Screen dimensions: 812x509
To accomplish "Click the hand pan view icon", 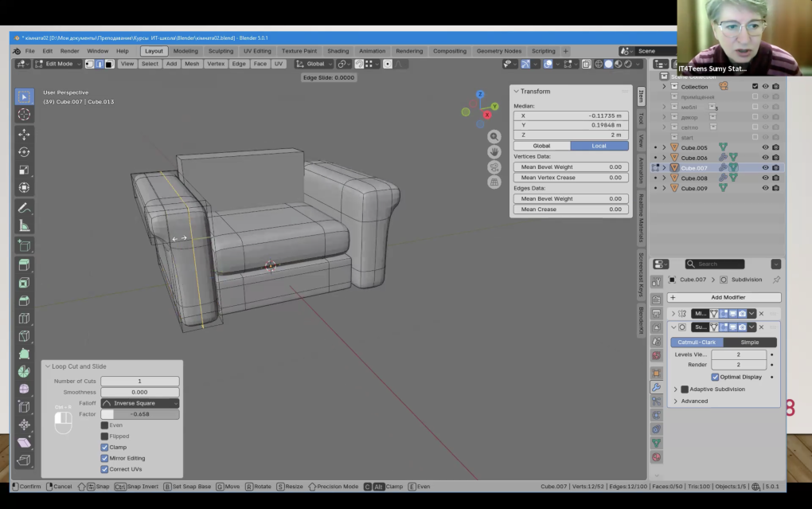I will pyautogui.click(x=494, y=151).
